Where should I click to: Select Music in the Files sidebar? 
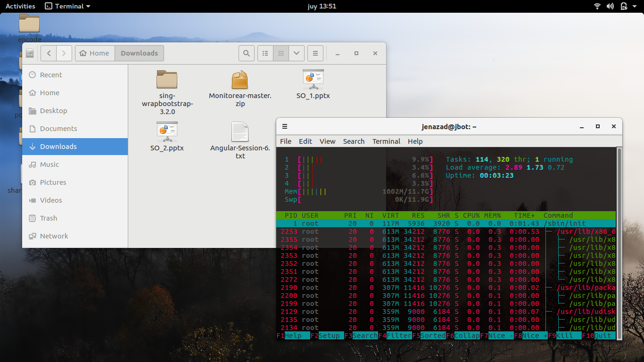click(75, 165)
